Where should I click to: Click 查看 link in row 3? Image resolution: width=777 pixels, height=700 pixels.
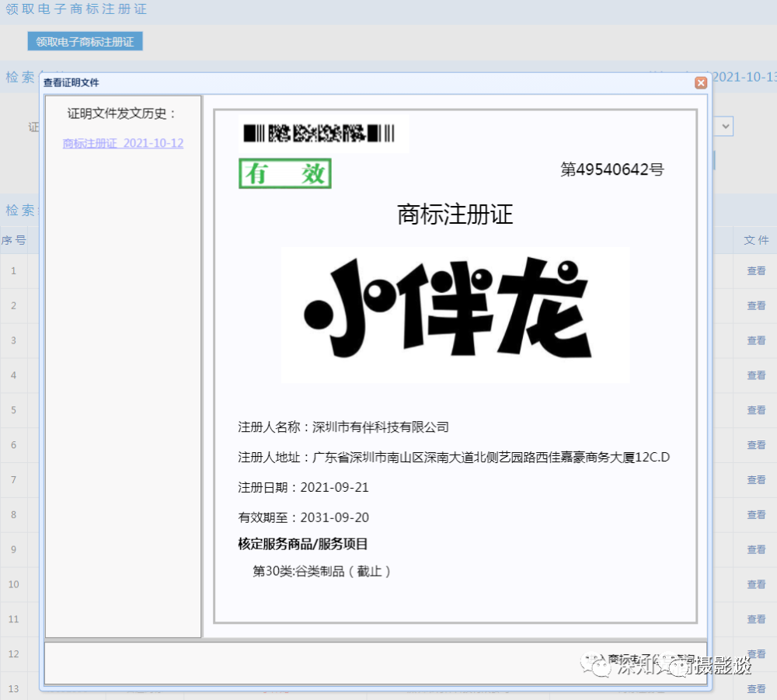(x=756, y=340)
